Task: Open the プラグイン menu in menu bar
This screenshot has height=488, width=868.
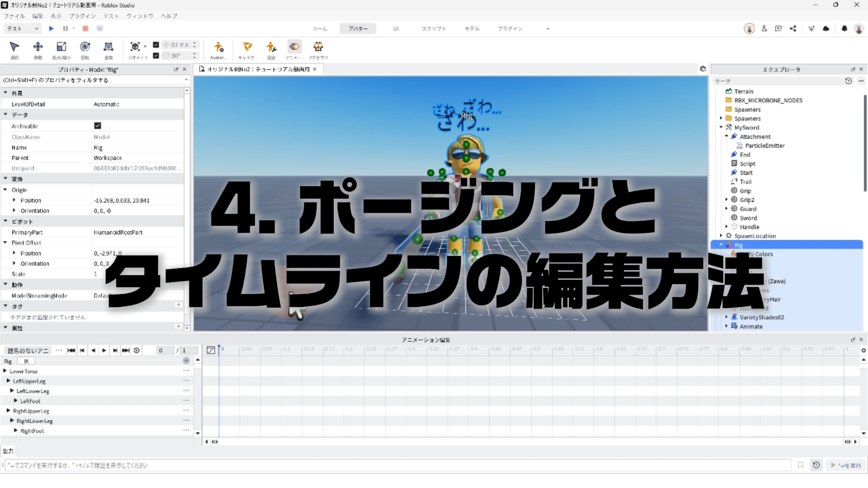Action: [82, 16]
